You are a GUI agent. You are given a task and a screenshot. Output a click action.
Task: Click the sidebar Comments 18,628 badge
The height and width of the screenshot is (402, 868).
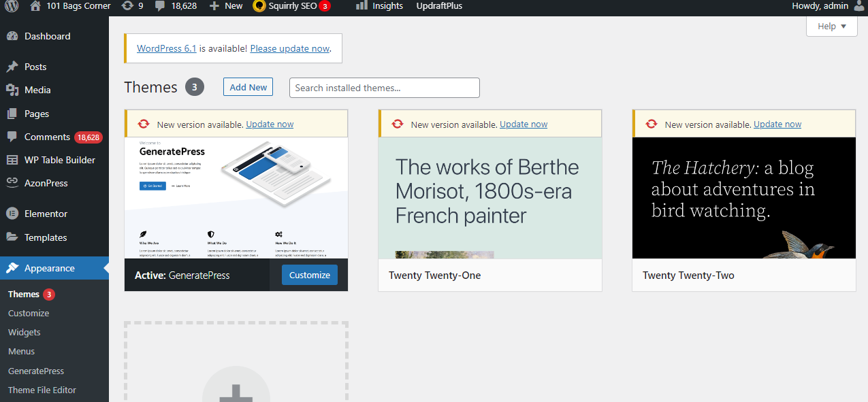[89, 137]
